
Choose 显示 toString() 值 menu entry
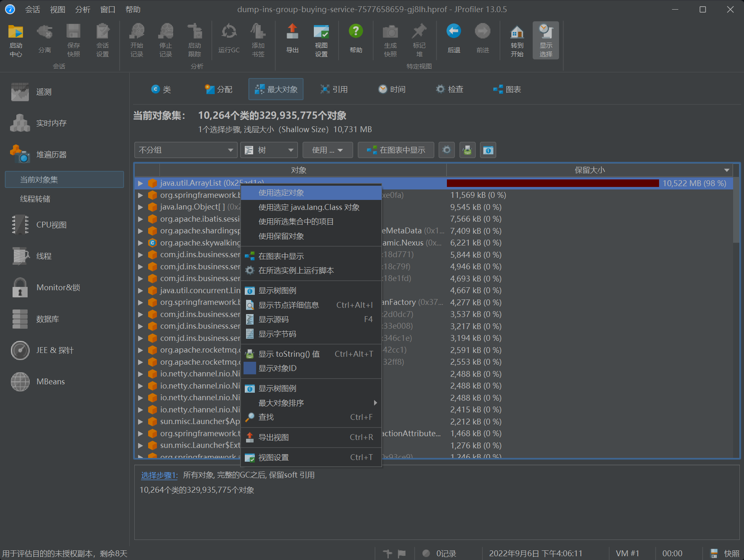pos(311,354)
